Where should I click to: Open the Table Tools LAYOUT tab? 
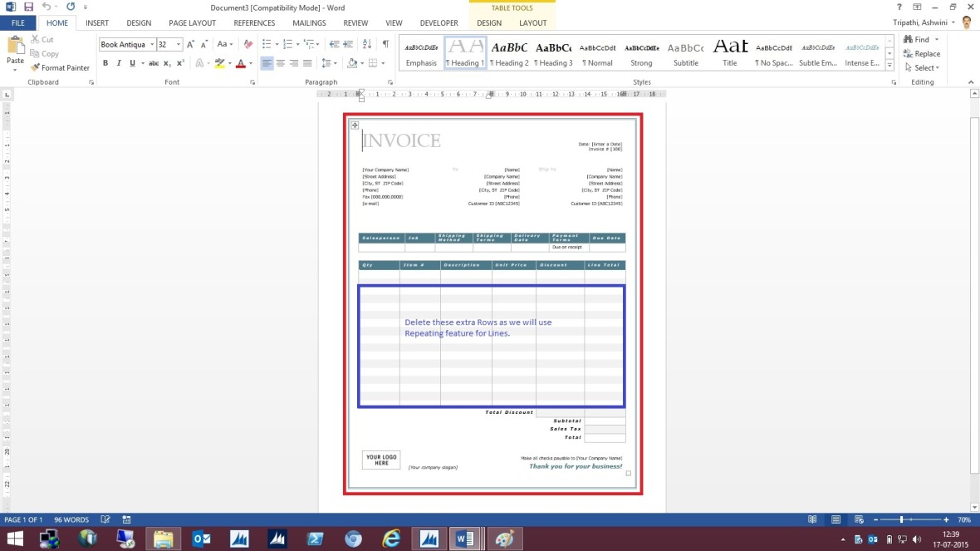click(x=533, y=23)
